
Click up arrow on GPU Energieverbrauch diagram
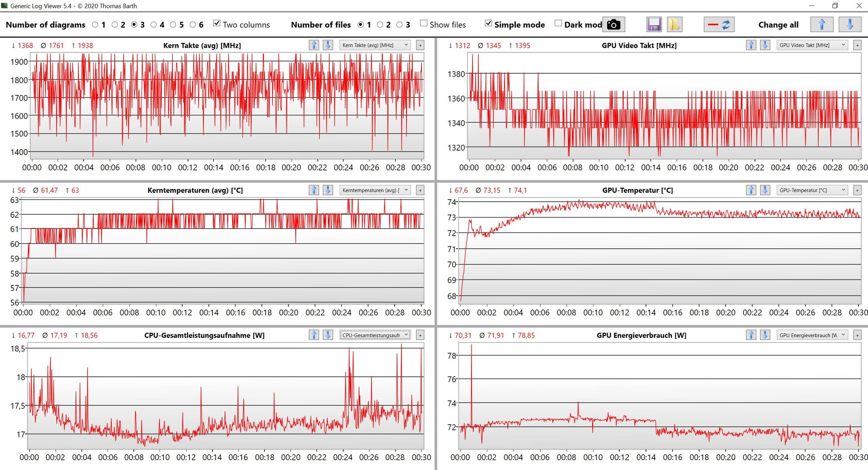[751, 335]
